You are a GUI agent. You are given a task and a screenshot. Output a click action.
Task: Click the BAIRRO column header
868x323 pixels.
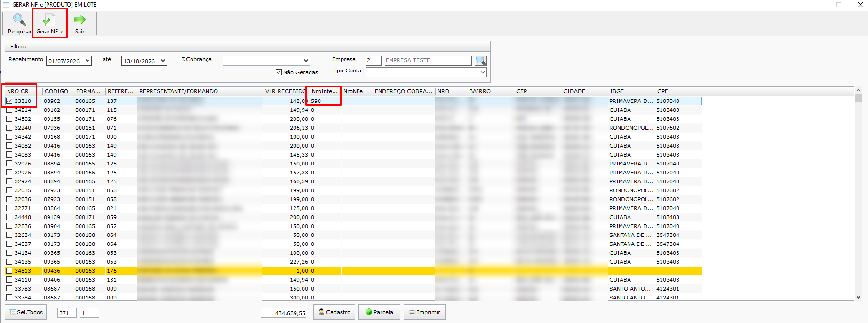pos(490,91)
